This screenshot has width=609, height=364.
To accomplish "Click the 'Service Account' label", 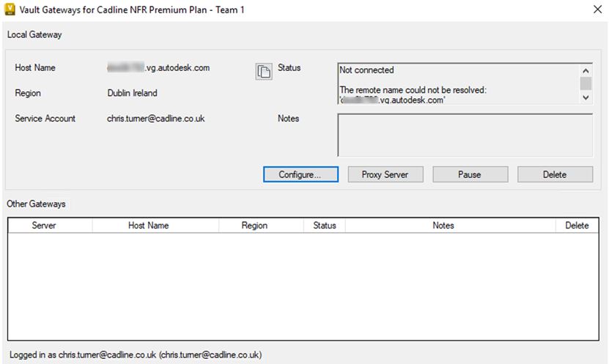I will [x=45, y=119].
